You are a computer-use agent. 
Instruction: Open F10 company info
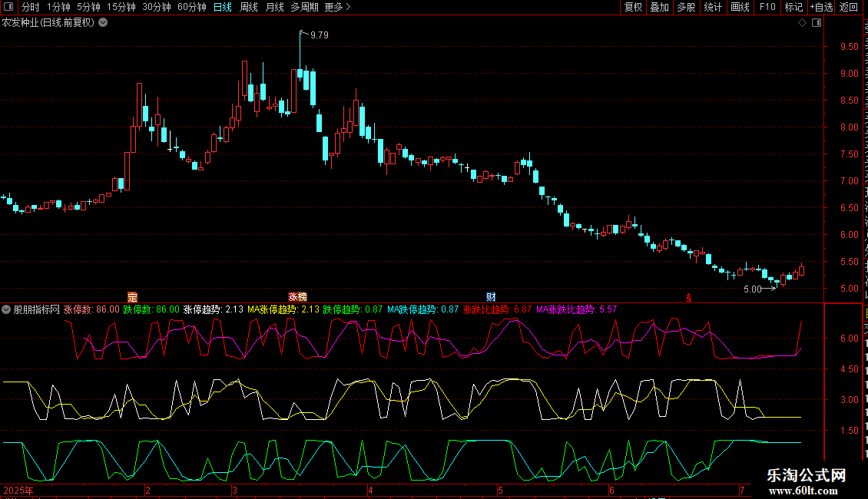767,7
